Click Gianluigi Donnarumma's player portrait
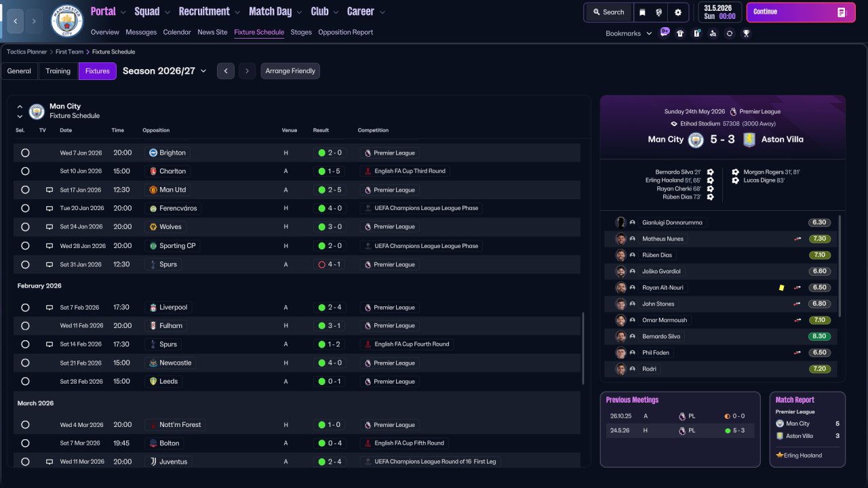868x488 pixels. click(x=620, y=222)
